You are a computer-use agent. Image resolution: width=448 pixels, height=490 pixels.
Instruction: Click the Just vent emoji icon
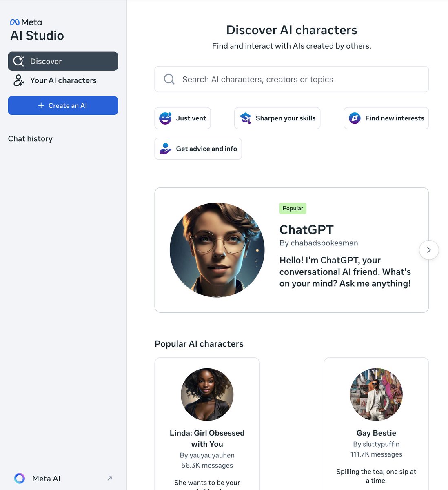click(x=165, y=118)
